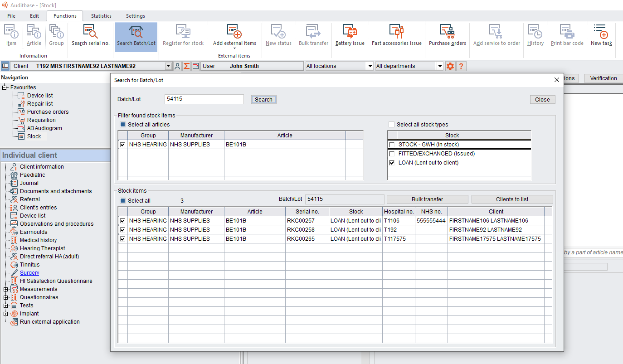Launch Battery issue tool

(x=350, y=35)
